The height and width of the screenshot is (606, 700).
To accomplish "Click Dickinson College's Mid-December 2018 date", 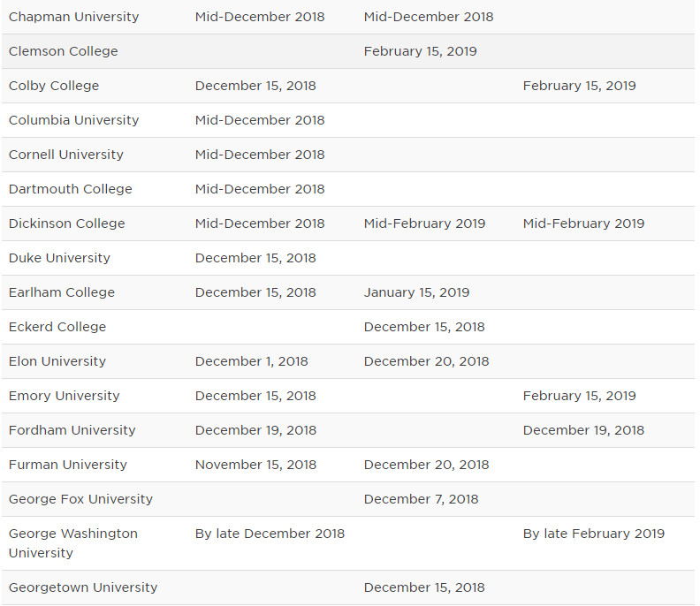I will coord(260,223).
